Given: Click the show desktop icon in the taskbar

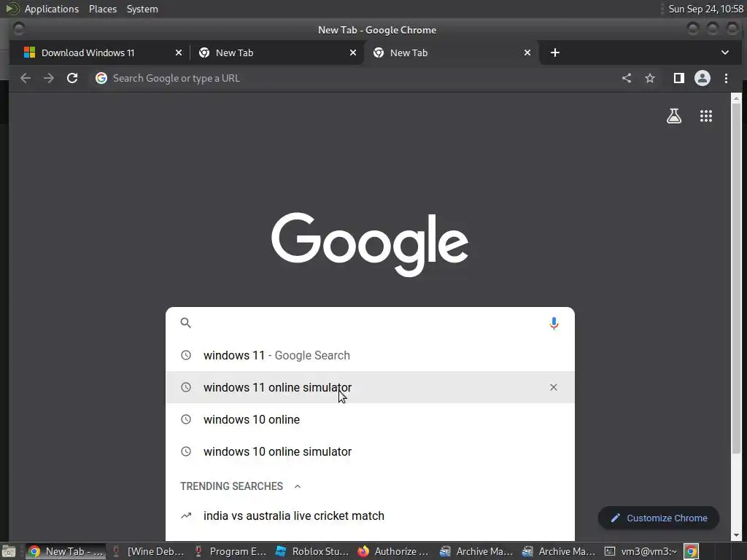Looking at the screenshot, I should point(9,551).
